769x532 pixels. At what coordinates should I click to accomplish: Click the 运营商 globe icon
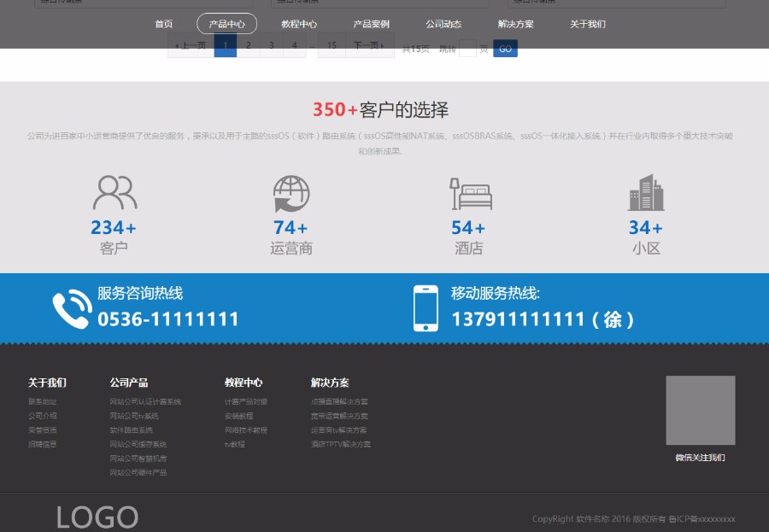(x=291, y=192)
